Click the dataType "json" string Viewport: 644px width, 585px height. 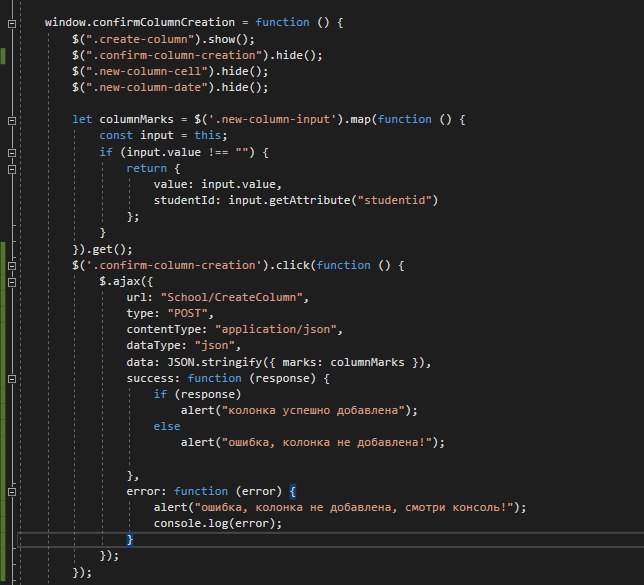[x=214, y=345]
